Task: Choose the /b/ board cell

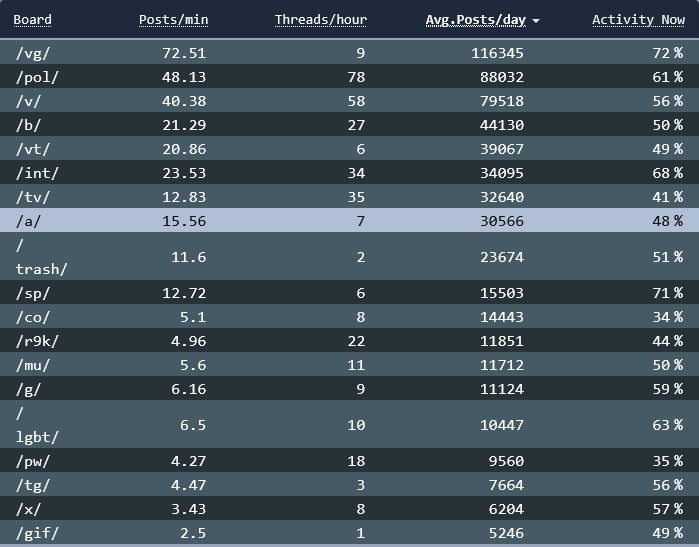Action: point(28,125)
